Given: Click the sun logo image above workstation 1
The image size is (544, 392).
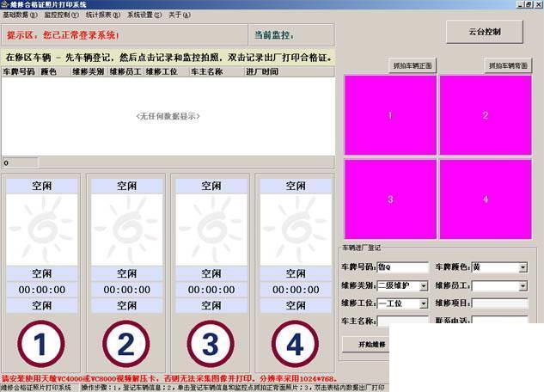Looking at the screenshot, I should (x=41, y=230).
